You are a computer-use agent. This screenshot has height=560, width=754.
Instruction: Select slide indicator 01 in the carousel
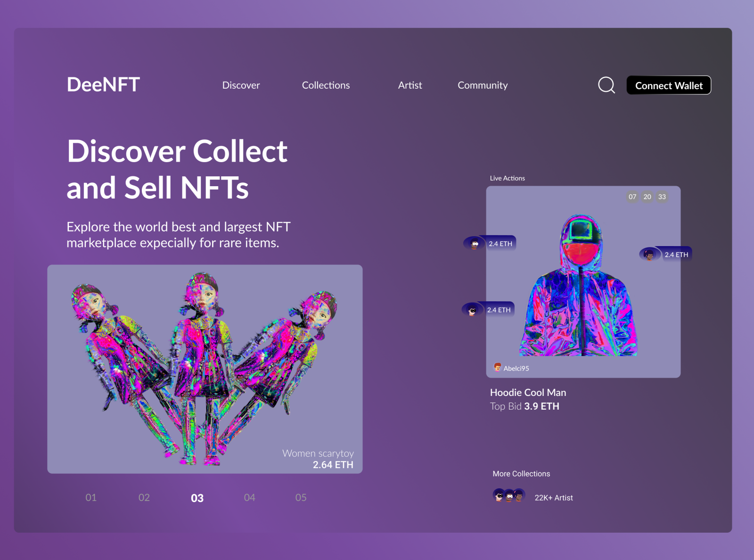[91, 497]
